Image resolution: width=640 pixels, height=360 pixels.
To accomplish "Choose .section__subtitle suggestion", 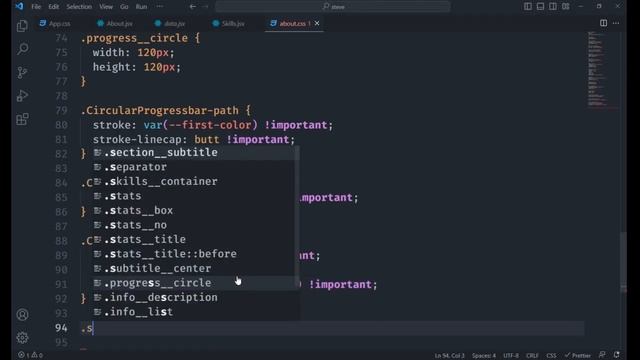I will click(x=194, y=152).
